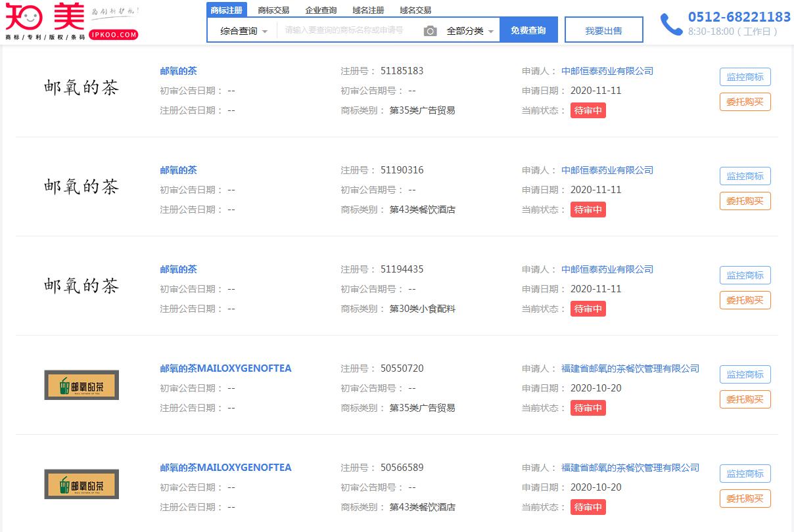Screen dimensions: 794x532
Task: Click the 免费查询 search button
Action: (x=528, y=30)
